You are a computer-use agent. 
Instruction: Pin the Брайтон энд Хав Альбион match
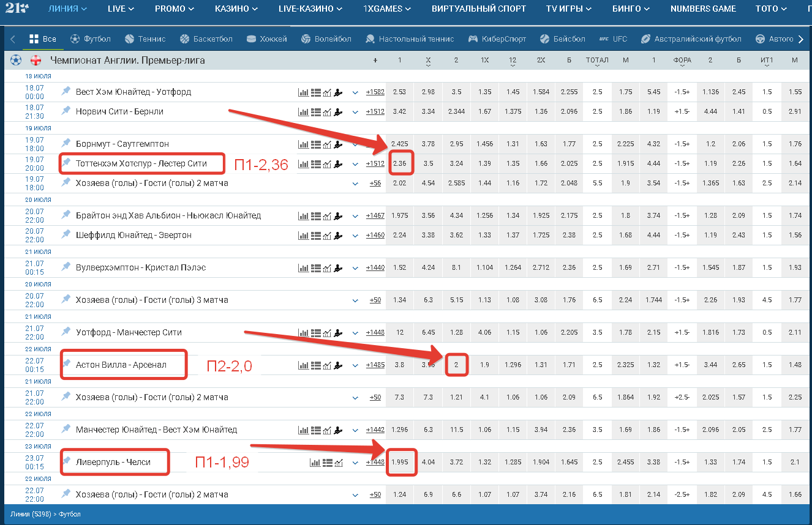coord(66,215)
